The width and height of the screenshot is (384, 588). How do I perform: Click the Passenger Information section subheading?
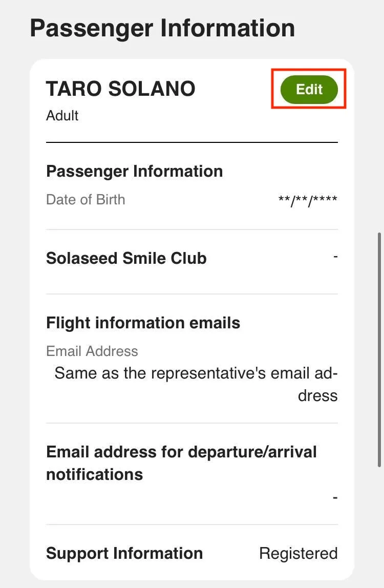click(x=134, y=171)
